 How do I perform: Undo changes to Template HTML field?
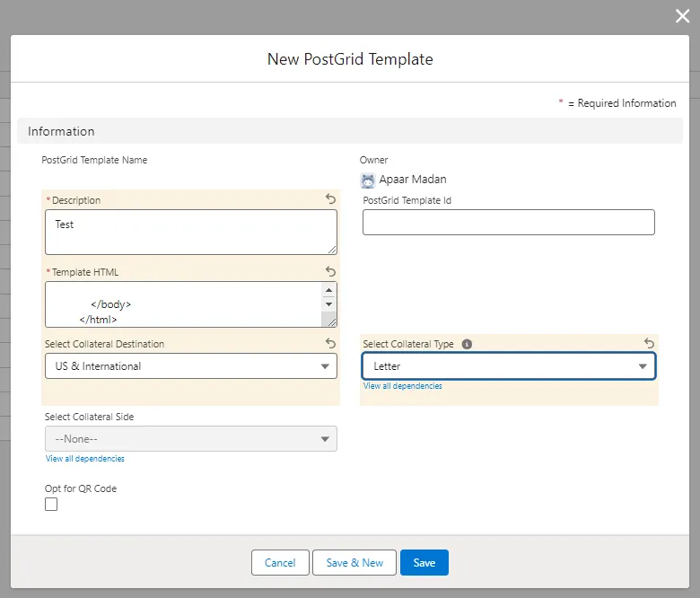click(330, 271)
